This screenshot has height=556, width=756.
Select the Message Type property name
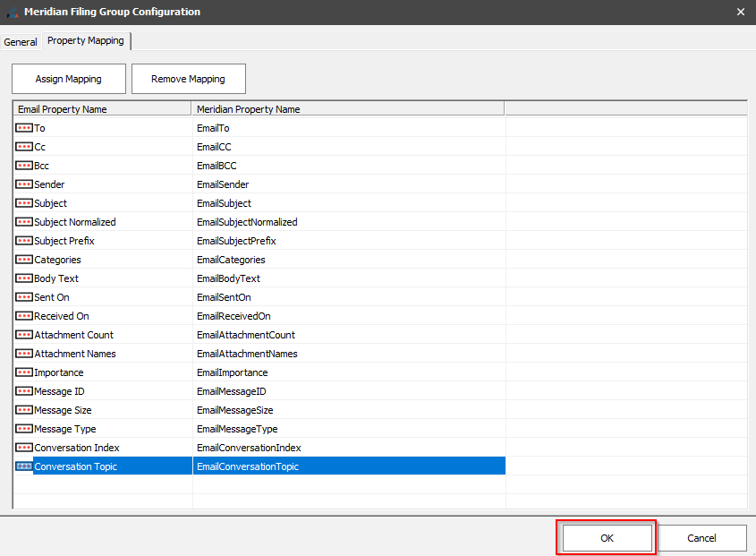click(65, 429)
